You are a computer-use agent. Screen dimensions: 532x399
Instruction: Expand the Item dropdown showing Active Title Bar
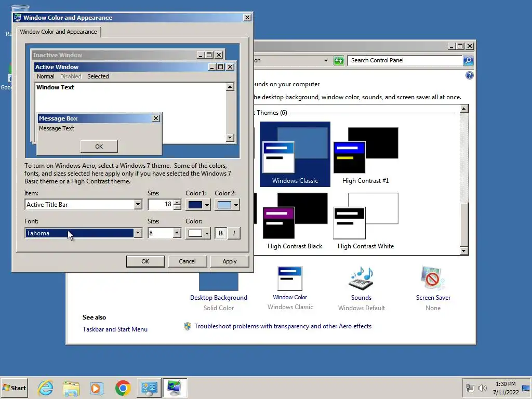coord(138,205)
